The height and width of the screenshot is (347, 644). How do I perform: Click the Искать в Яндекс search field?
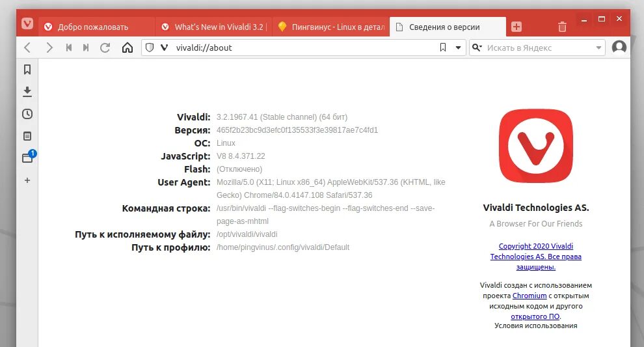click(x=539, y=48)
